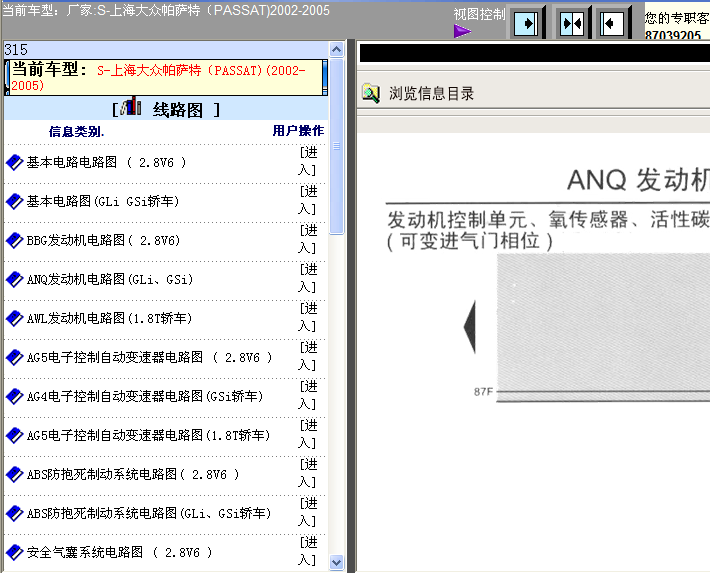Select the ANQ发动机电路图(GLi、GSi) entry text
Image resolution: width=710 pixels, height=573 pixels.
[110, 279]
